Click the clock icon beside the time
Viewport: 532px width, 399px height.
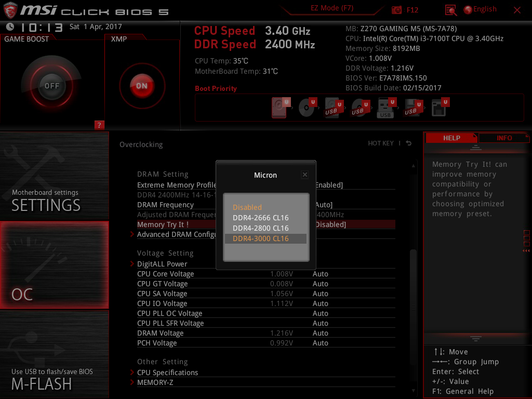click(10, 26)
